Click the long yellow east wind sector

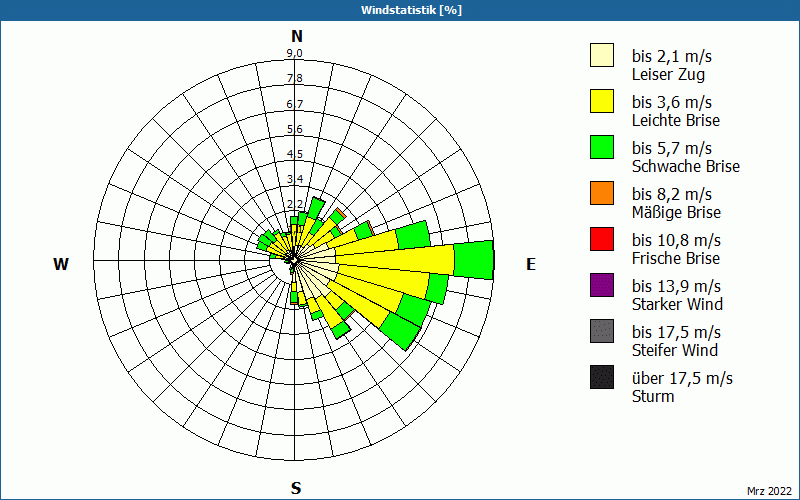pyautogui.click(x=395, y=260)
